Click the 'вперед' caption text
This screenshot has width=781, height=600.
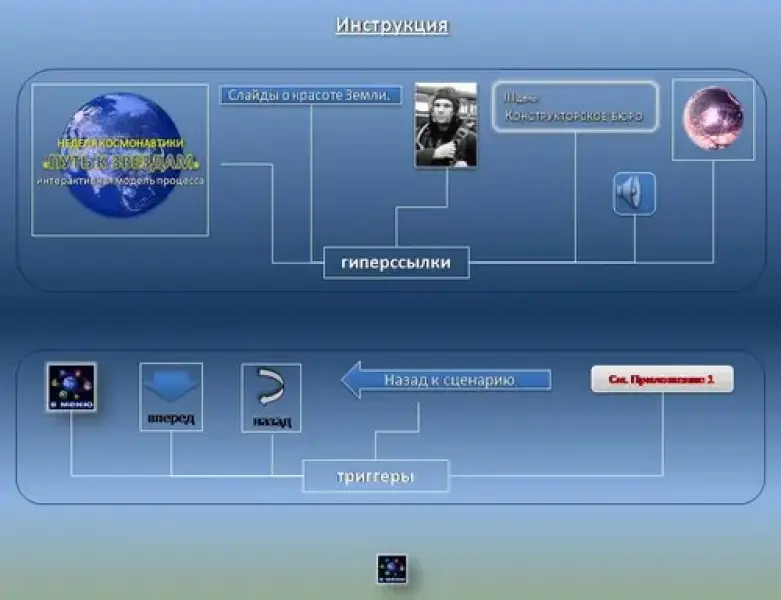pyautogui.click(x=171, y=417)
